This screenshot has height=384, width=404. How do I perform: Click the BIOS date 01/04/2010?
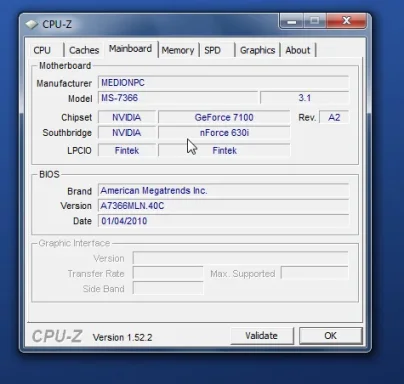[x=223, y=221]
